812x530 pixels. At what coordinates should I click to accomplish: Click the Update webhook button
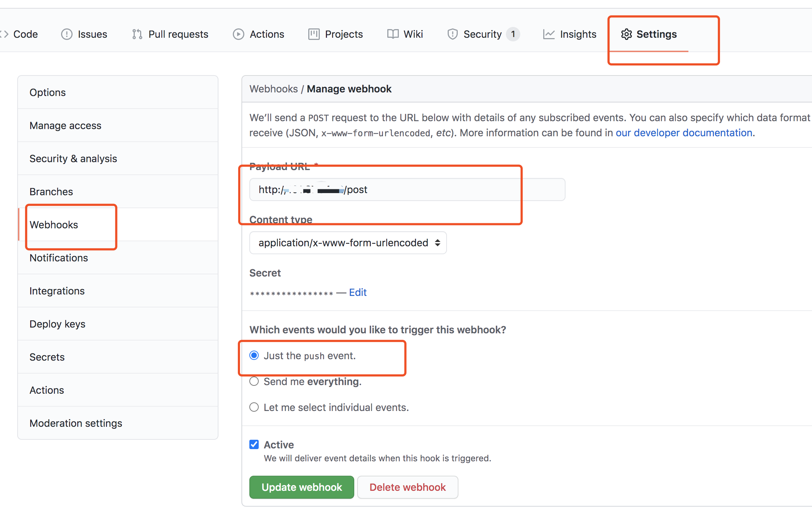pos(301,487)
